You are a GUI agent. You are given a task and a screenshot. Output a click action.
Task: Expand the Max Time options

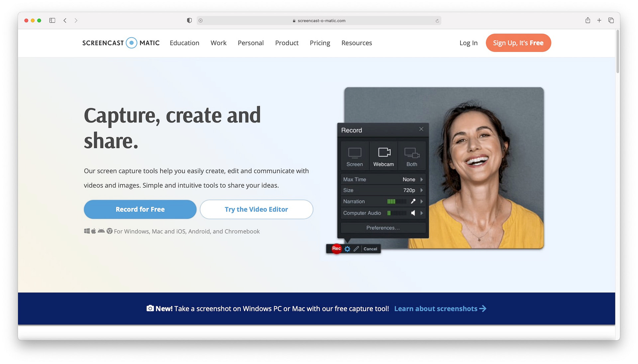(x=422, y=179)
